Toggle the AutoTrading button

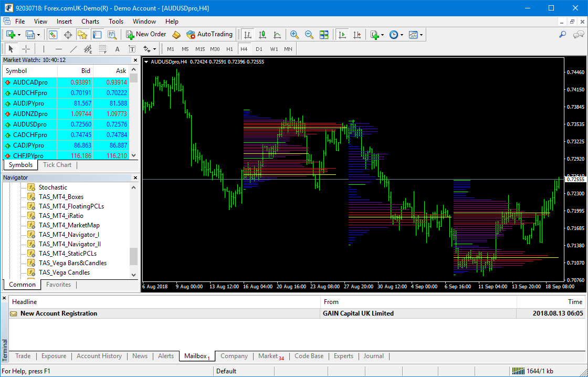pyautogui.click(x=209, y=35)
